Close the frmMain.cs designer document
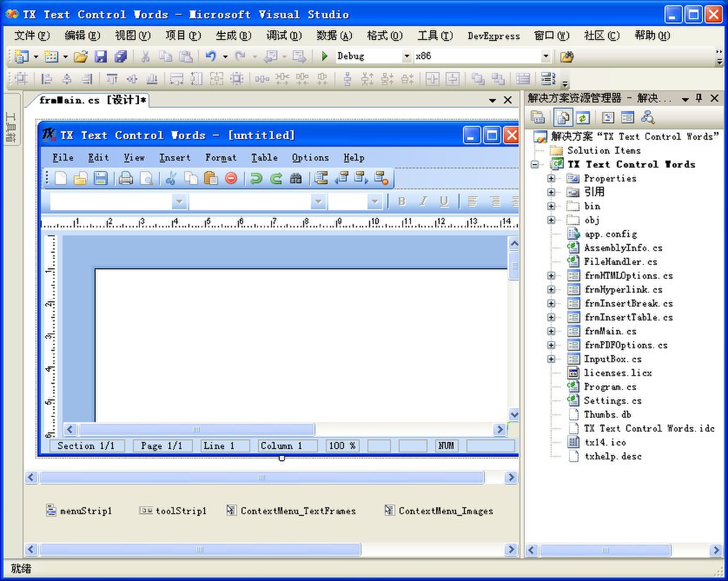This screenshot has height=581, width=728. pos(507,100)
